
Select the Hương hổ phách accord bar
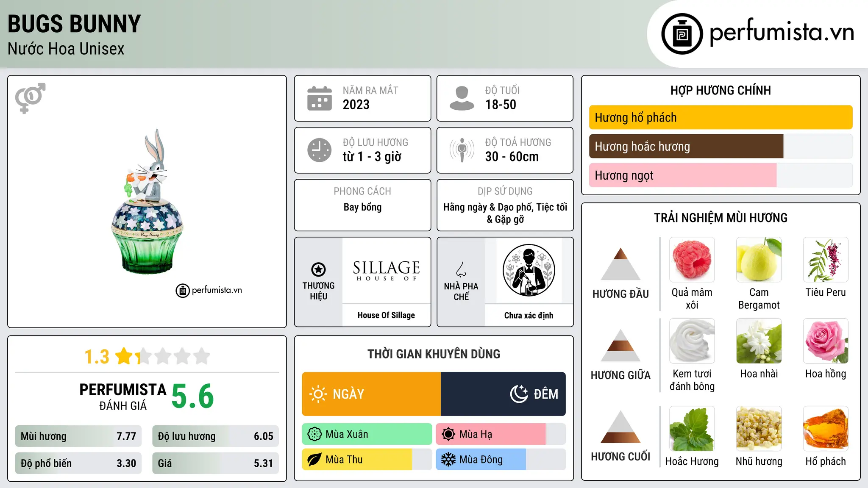[x=721, y=117]
